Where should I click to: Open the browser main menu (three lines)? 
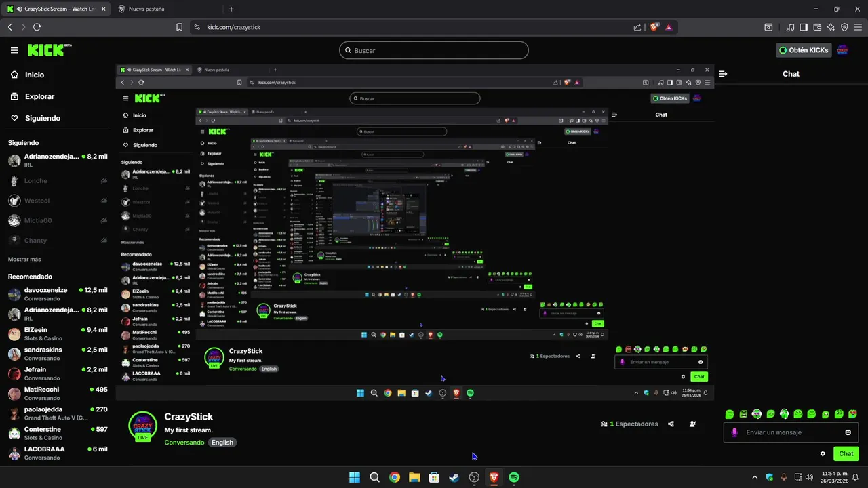click(x=859, y=27)
